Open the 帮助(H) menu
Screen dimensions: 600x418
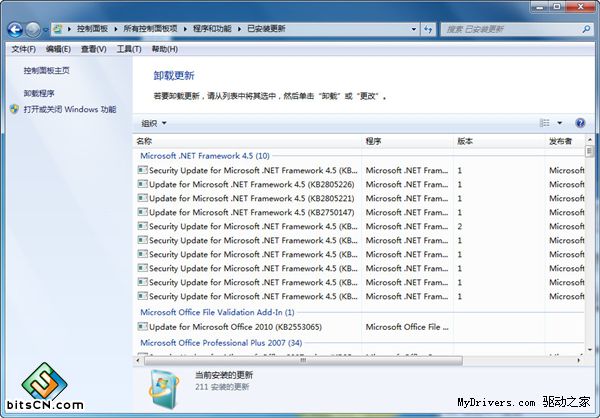coord(165,49)
